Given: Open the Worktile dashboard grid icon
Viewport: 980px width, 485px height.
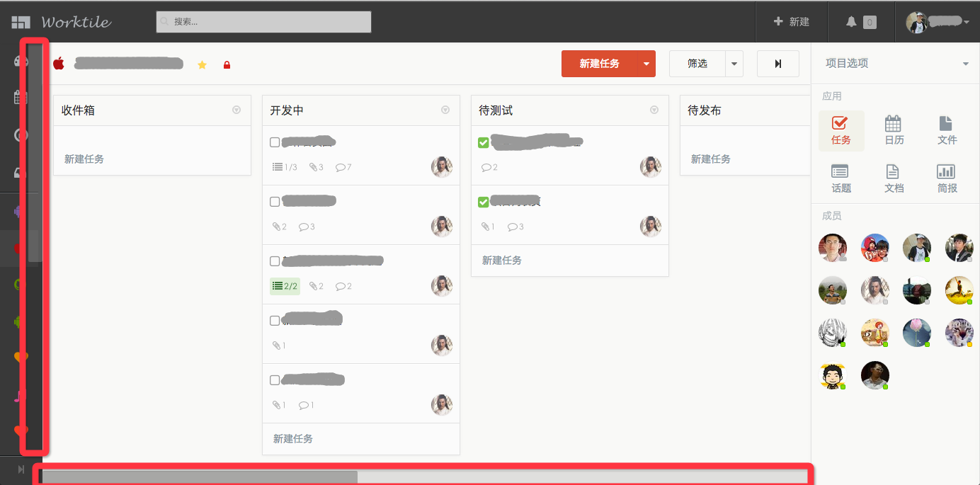Looking at the screenshot, I should point(21,22).
